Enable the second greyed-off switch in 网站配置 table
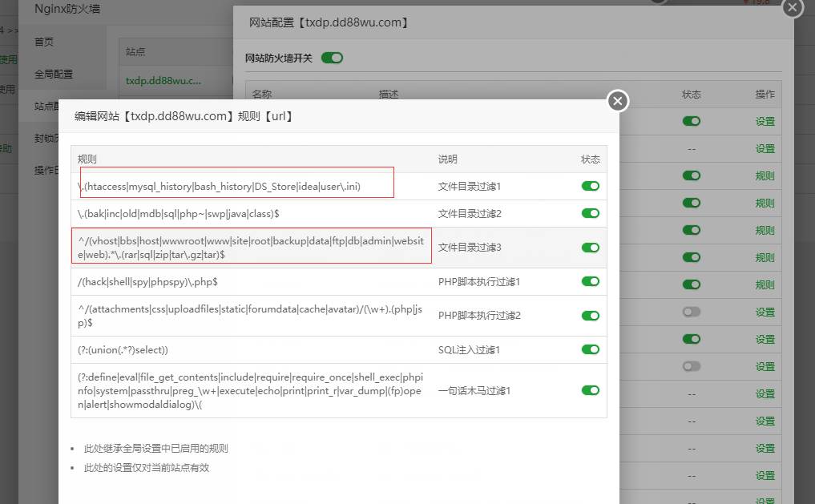The width and height of the screenshot is (815, 504). pyautogui.click(x=692, y=366)
